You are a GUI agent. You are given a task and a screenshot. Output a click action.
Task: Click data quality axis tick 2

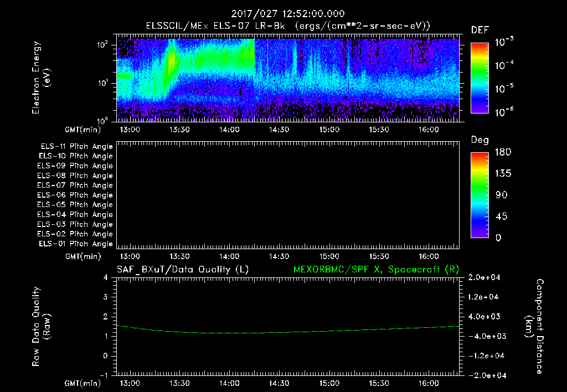(106, 316)
